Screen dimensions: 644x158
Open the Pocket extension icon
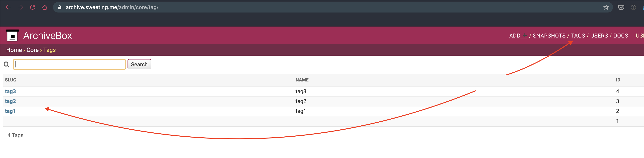(x=621, y=8)
